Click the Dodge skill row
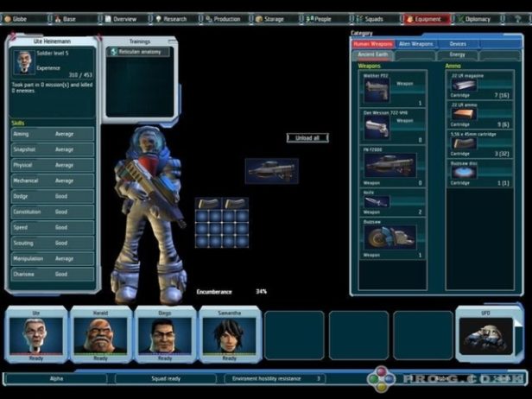 coord(53,196)
